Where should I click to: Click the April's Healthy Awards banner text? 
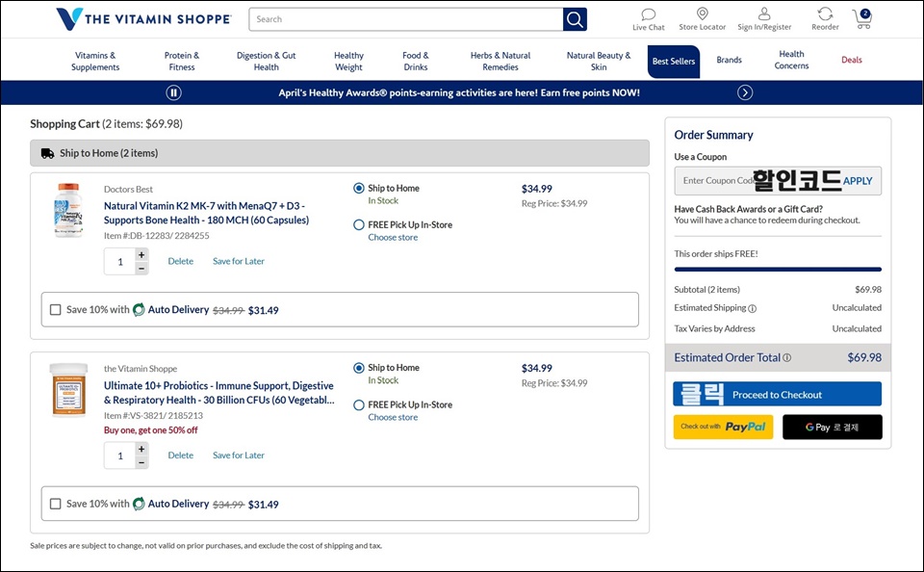tap(459, 92)
